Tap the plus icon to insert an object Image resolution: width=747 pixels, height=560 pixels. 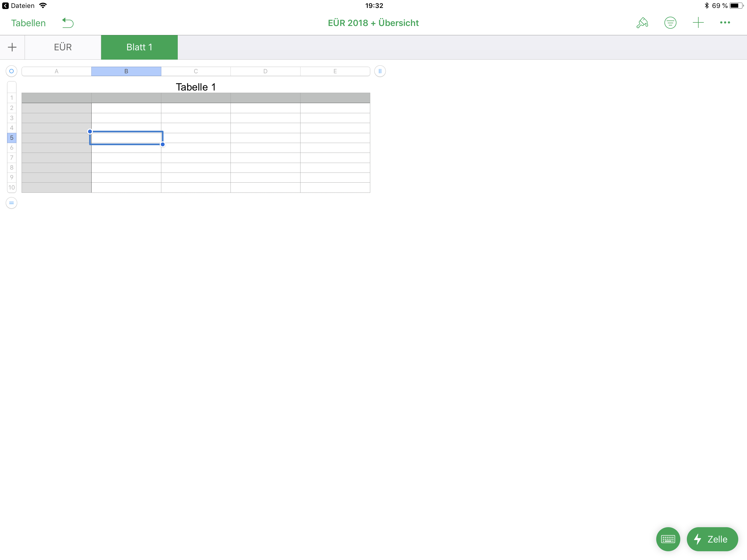tap(698, 23)
